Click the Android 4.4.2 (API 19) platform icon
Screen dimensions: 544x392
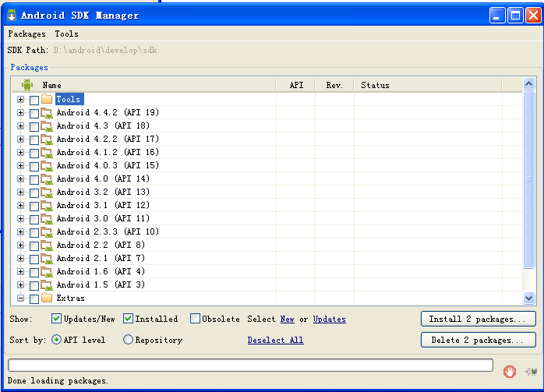(x=47, y=113)
